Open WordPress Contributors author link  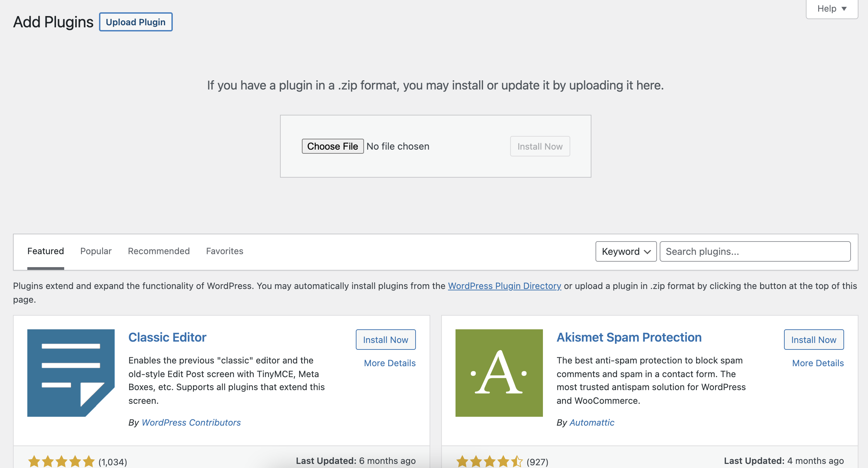point(191,423)
